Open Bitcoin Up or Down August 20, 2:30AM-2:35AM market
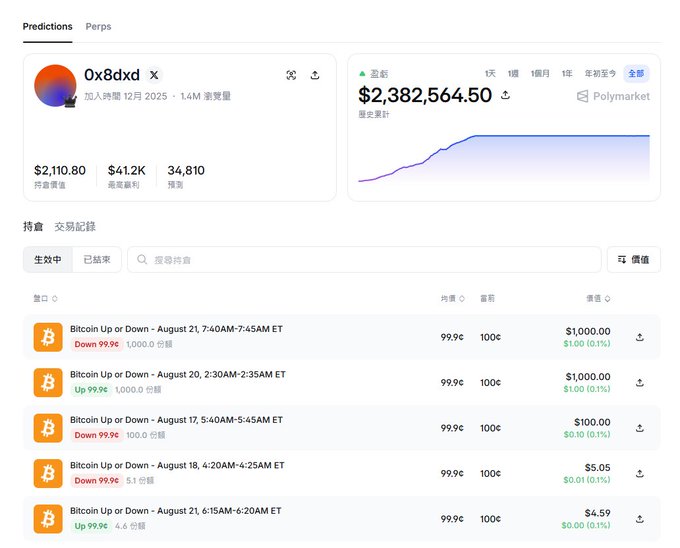The width and height of the screenshot is (680, 548). [178, 375]
